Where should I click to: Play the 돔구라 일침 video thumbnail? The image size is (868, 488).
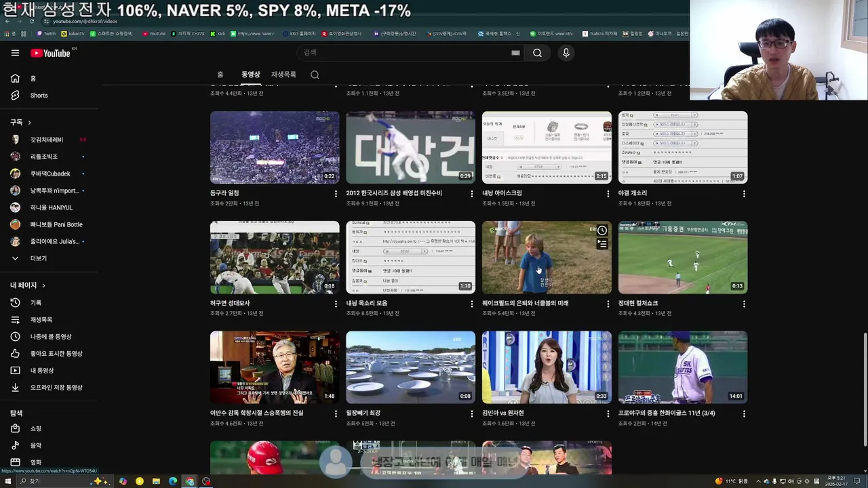[275, 147]
